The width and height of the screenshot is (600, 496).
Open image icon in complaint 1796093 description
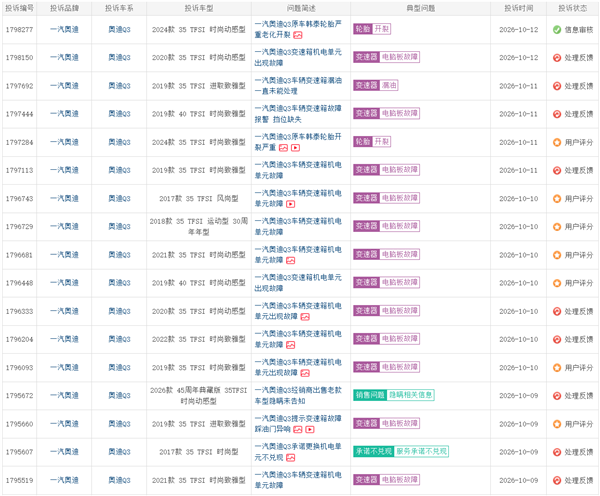point(305,373)
